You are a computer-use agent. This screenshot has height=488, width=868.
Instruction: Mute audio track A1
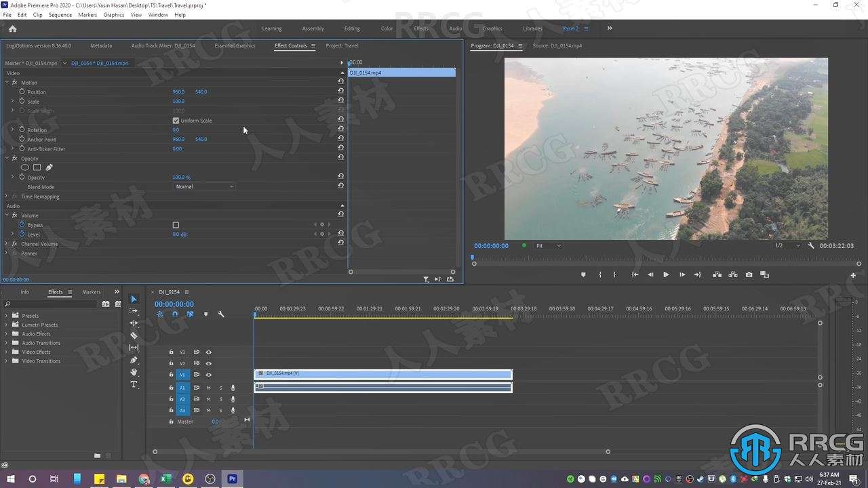[x=208, y=388]
